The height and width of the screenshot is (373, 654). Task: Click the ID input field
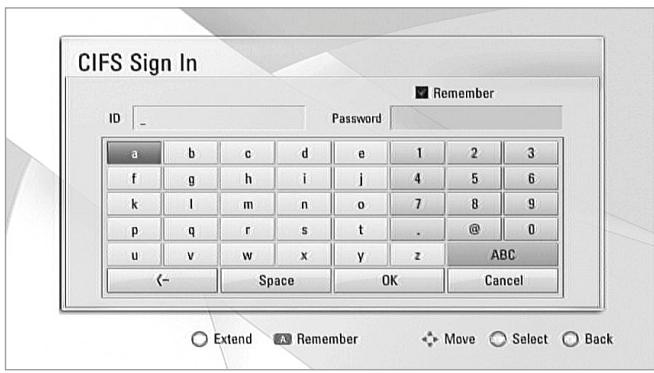tap(219, 118)
